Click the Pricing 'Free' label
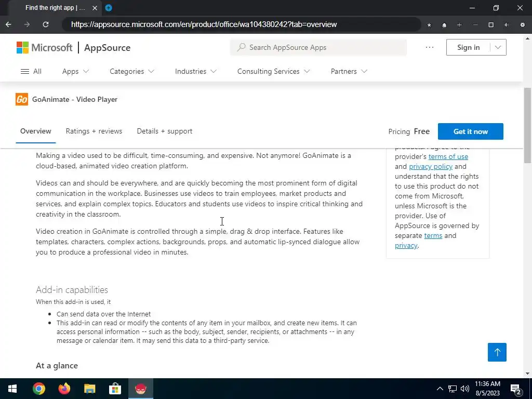 click(422, 131)
